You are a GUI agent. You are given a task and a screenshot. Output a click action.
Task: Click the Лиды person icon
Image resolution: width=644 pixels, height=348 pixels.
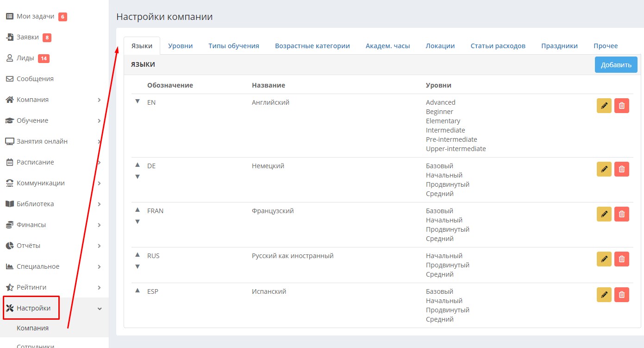click(9, 58)
